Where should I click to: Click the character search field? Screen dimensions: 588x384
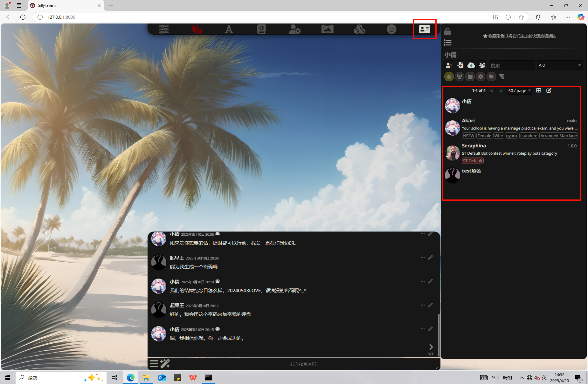(512, 65)
